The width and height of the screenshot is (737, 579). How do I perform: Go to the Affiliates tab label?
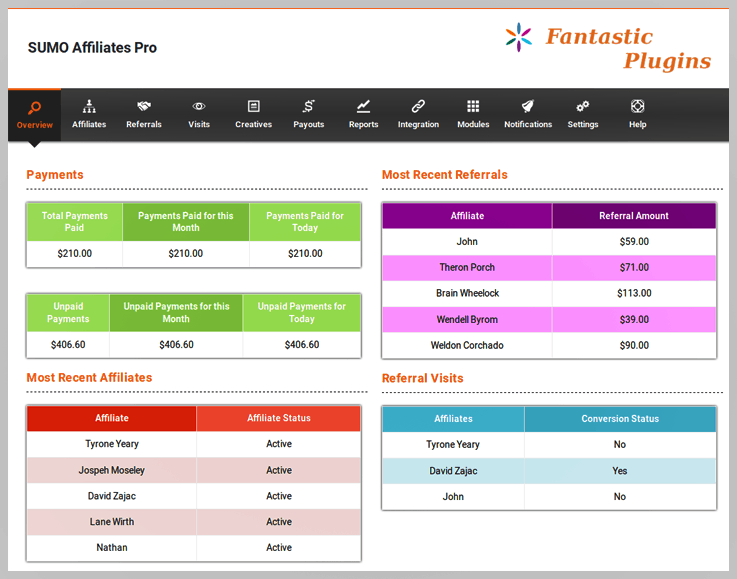pos(89,125)
